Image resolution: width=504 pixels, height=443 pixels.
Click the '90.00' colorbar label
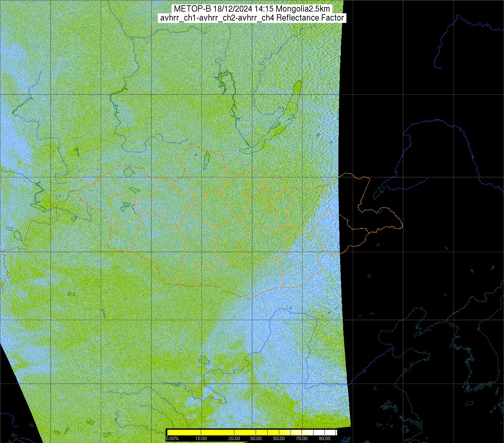324,438
